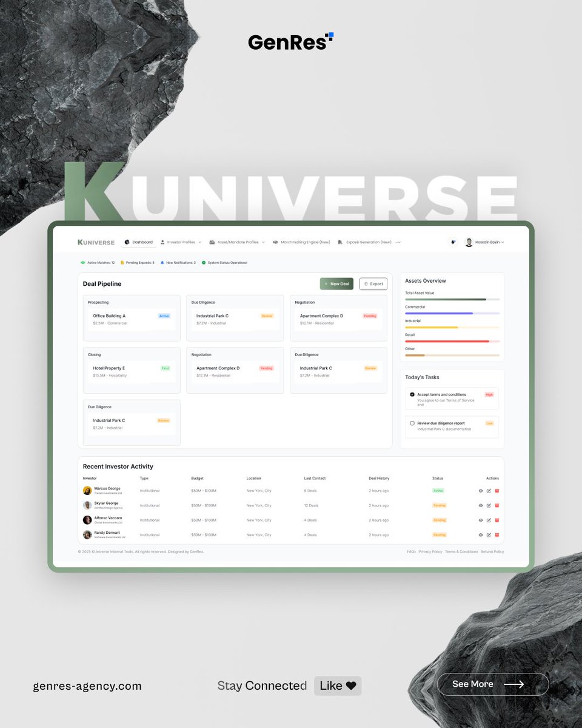Open the Hotel Property E deal card
Screen dimensions: 582x728
click(x=132, y=371)
